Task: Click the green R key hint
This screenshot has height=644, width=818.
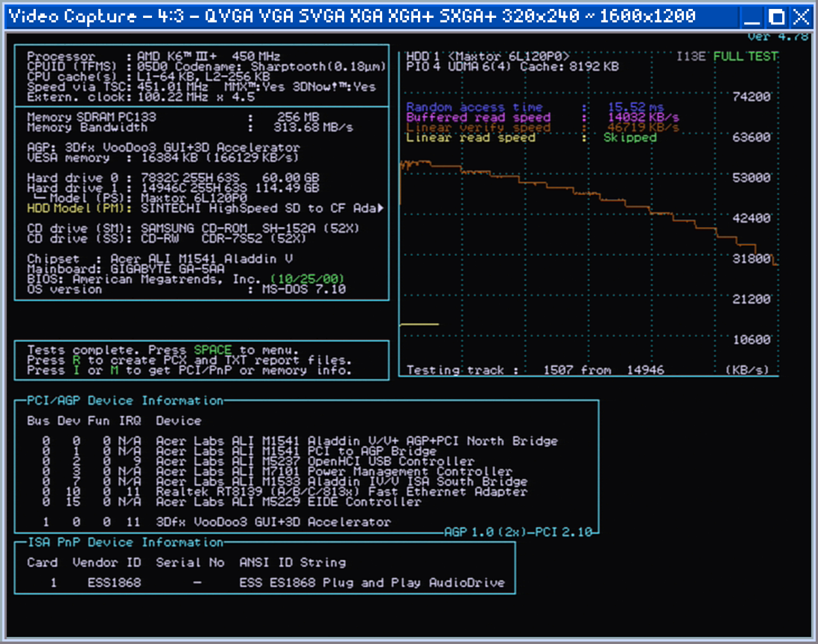Action: tap(76, 360)
